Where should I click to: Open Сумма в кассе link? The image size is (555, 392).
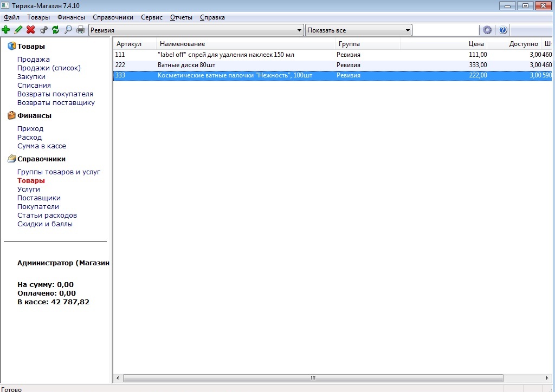tap(41, 146)
